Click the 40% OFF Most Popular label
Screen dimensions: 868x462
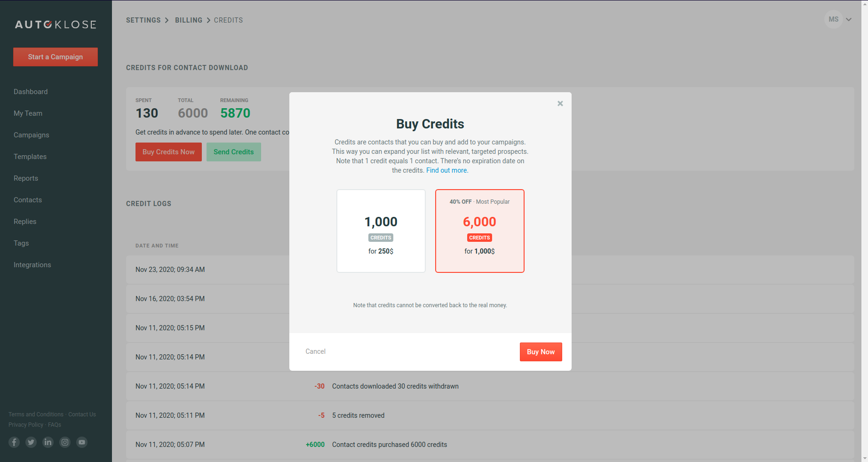pyautogui.click(x=479, y=202)
